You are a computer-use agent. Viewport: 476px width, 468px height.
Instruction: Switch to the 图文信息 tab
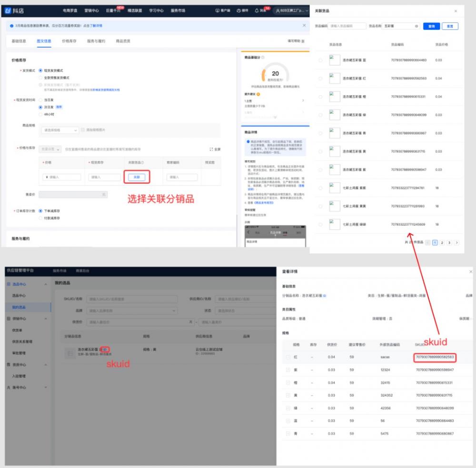[44, 41]
